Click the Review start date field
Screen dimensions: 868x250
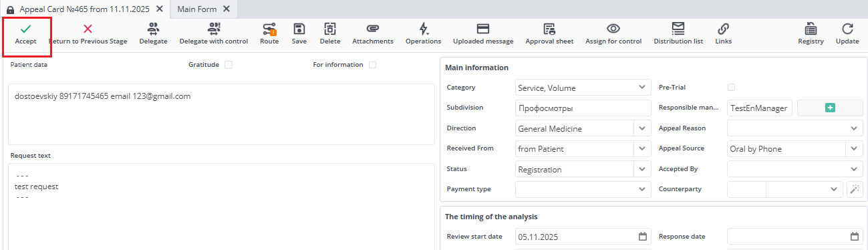(x=583, y=237)
